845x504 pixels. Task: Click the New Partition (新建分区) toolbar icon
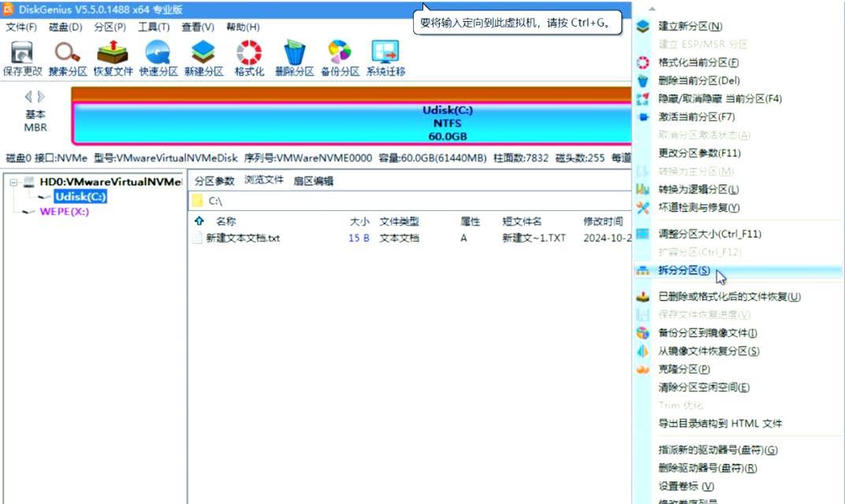203,59
